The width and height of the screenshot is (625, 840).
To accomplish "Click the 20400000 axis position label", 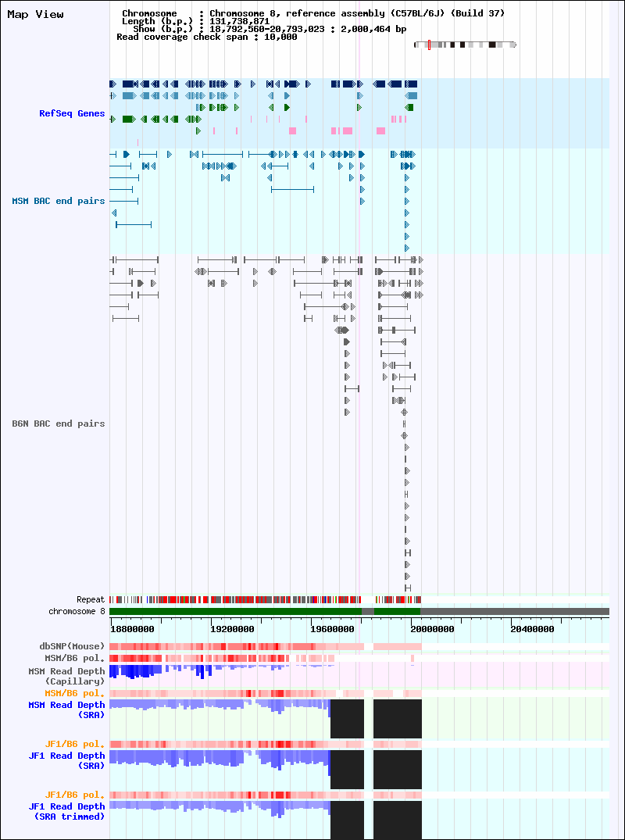I will pyautogui.click(x=532, y=629).
